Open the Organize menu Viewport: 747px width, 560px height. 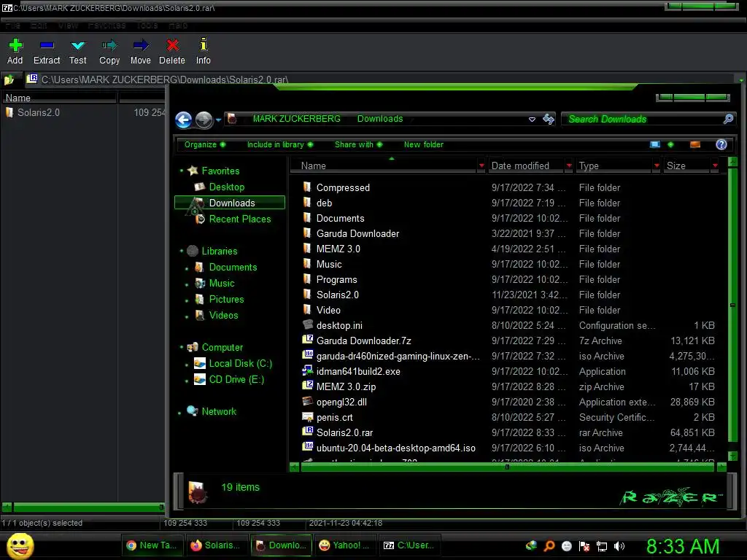(205, 145)
